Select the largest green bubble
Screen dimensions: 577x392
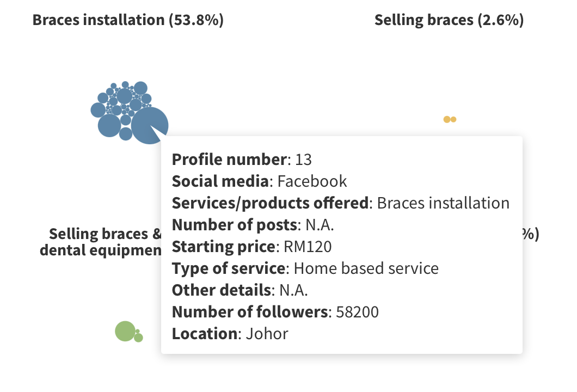[125, 331]
